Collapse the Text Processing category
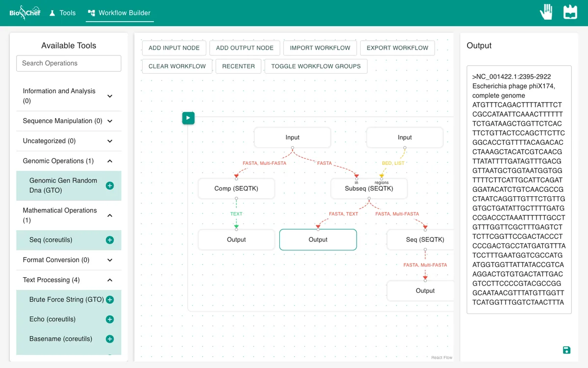This screenshot has height=368, width=588. 69,280
